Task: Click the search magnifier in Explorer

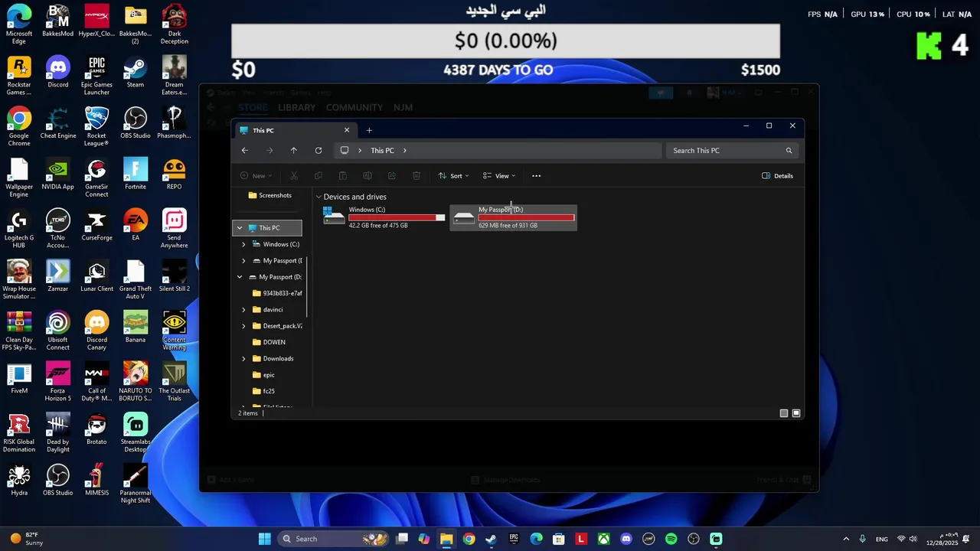Action: click(x=789, y=151)
